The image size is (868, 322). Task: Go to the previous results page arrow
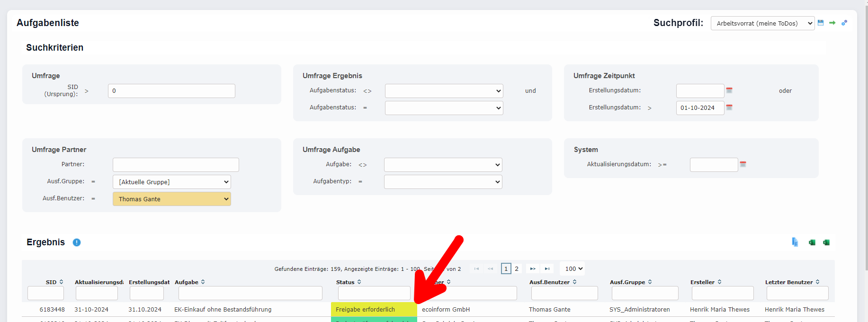[x=491, y=268]
